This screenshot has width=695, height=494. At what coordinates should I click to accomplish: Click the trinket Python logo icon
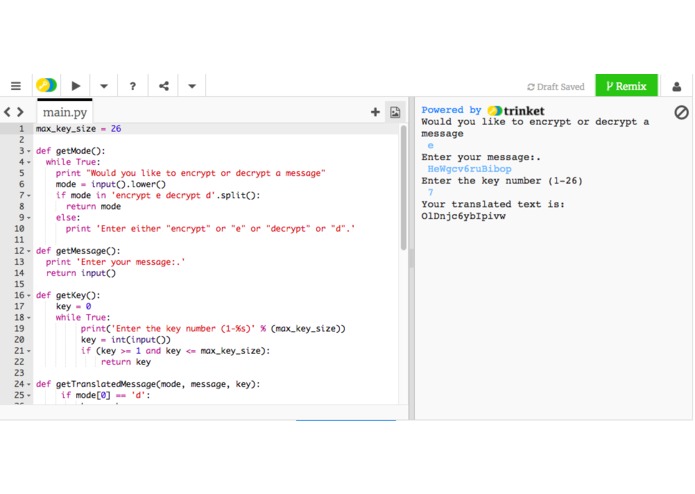coord(46,85)
